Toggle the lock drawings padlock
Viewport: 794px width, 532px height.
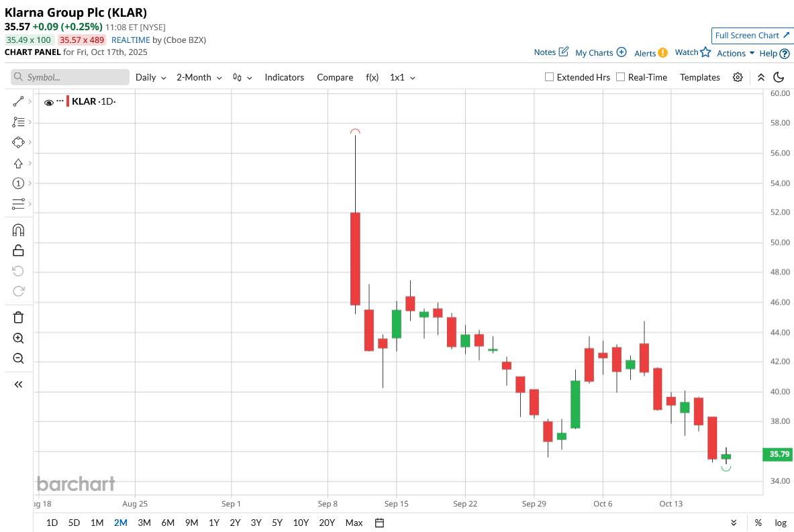18,250
